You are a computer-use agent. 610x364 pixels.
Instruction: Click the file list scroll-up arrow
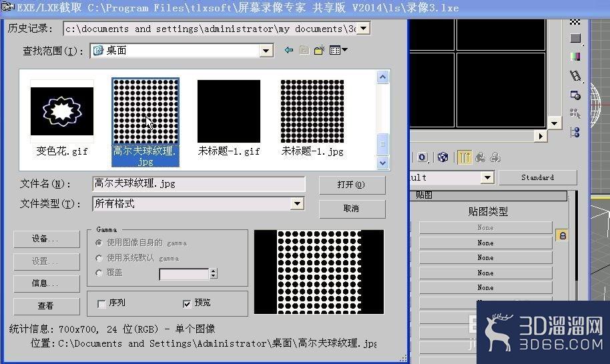pos(383,77)
